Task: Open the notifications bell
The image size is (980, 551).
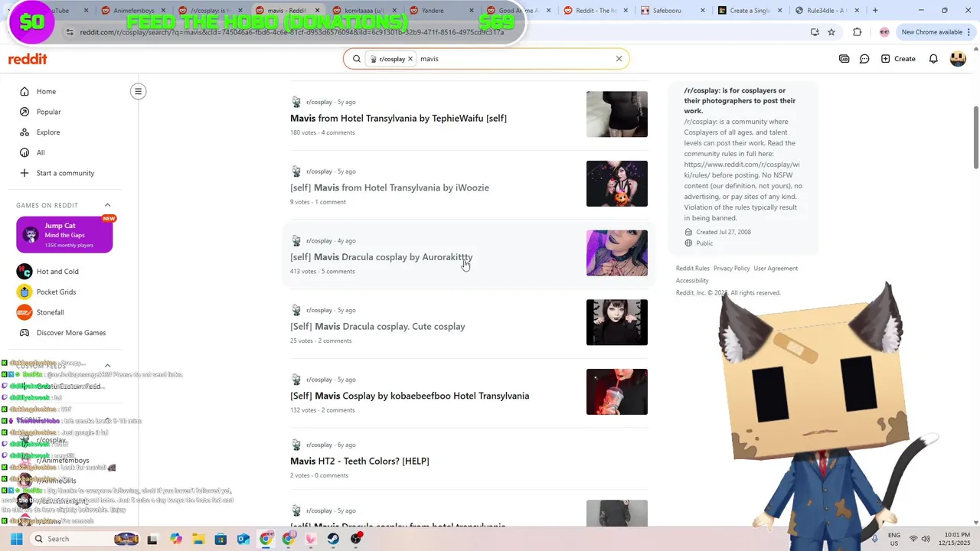Action: click(x=933, y=59)
